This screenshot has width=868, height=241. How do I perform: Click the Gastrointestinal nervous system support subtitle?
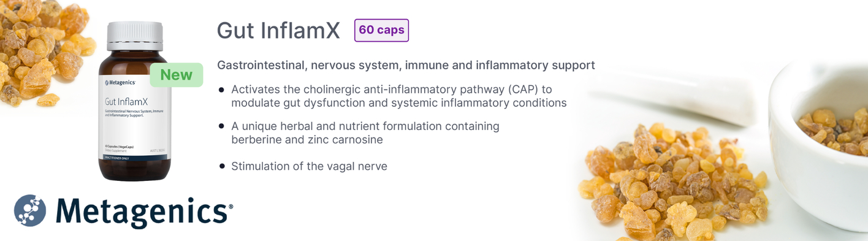(x=406, y=65)
